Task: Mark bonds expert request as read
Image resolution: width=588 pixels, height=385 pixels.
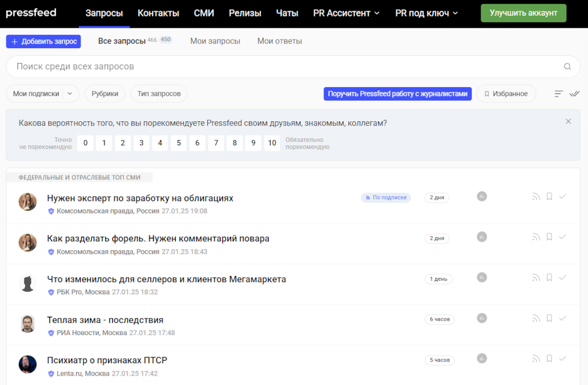Action: pyautogui.click(x=563, y=197)
